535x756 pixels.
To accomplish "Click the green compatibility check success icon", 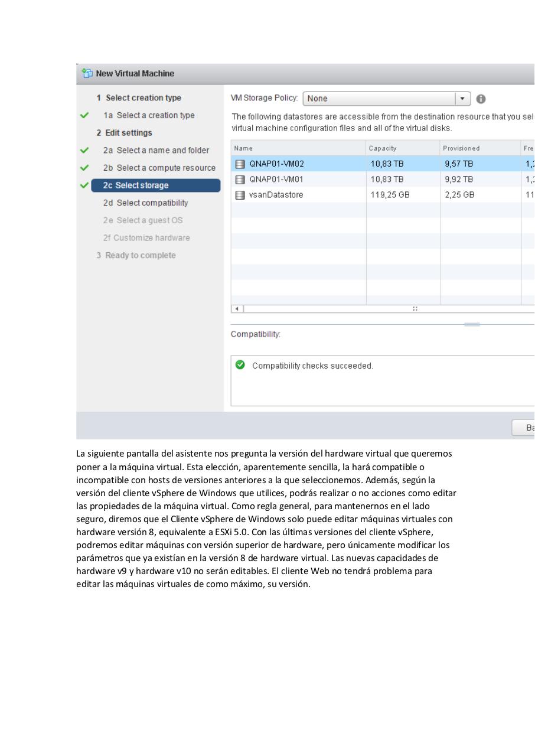I will point(240,364).
